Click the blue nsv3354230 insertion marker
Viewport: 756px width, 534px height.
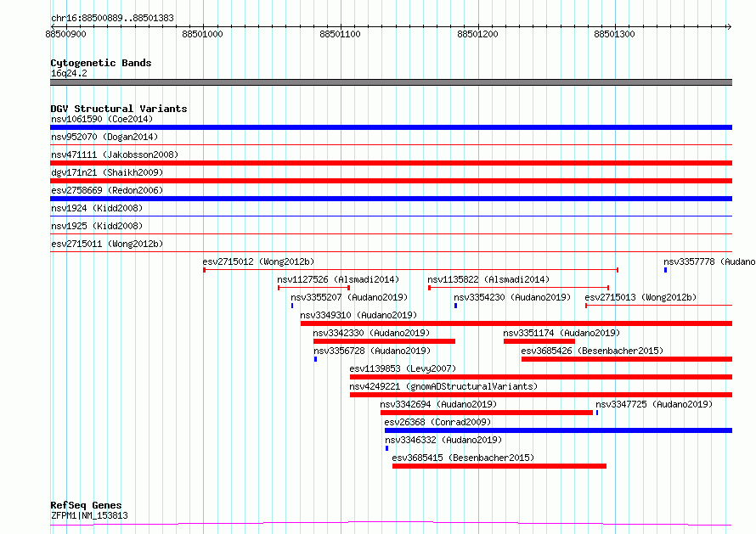[x=455, y=306]
